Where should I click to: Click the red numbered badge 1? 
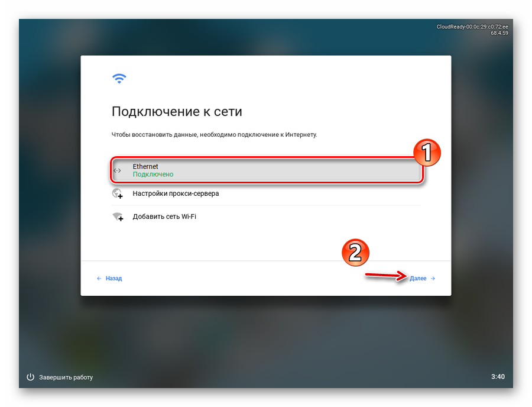[427, 153]
